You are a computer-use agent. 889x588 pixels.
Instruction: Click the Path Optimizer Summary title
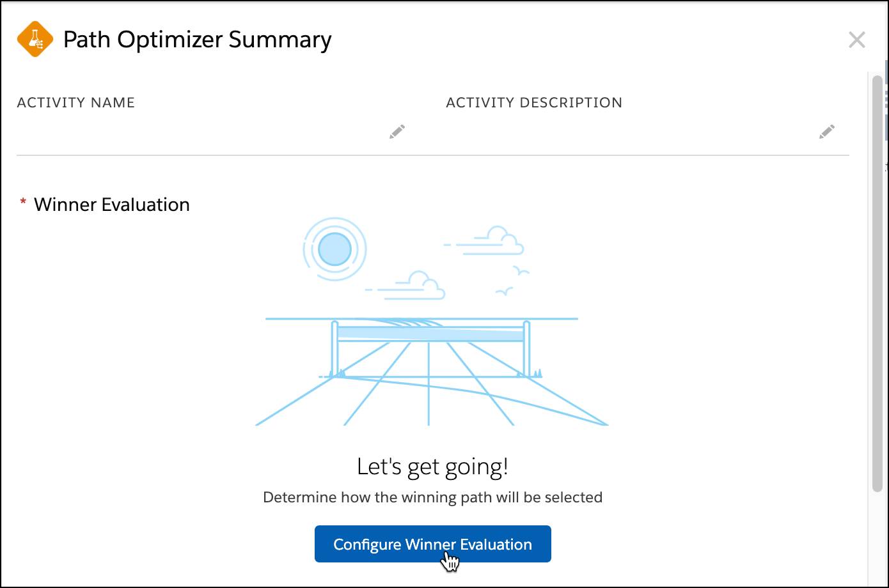click(x=197, y=40)
